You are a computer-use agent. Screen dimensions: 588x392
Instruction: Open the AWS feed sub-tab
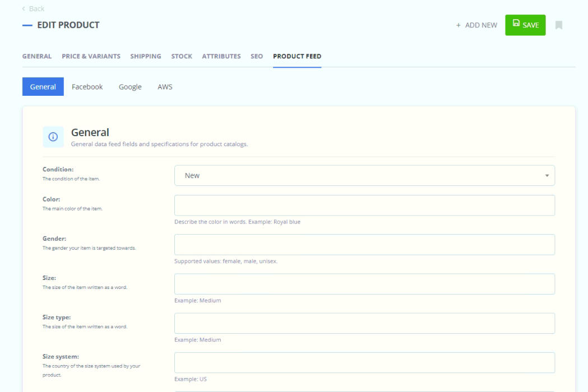point(165,87)
